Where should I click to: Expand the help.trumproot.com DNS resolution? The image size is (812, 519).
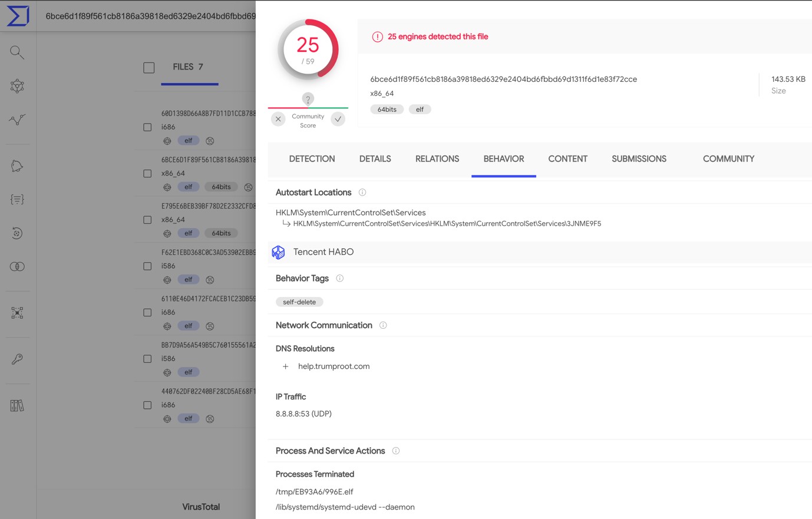coord(286,366)
